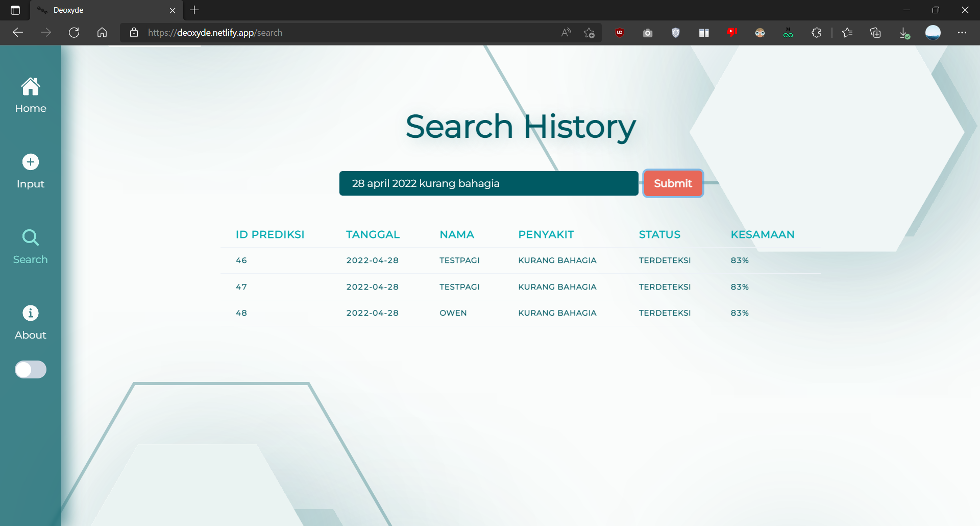980x526 pixels.
Task: Open the Downloads panel
Action: pyautogui.click(x=904, y=33)
